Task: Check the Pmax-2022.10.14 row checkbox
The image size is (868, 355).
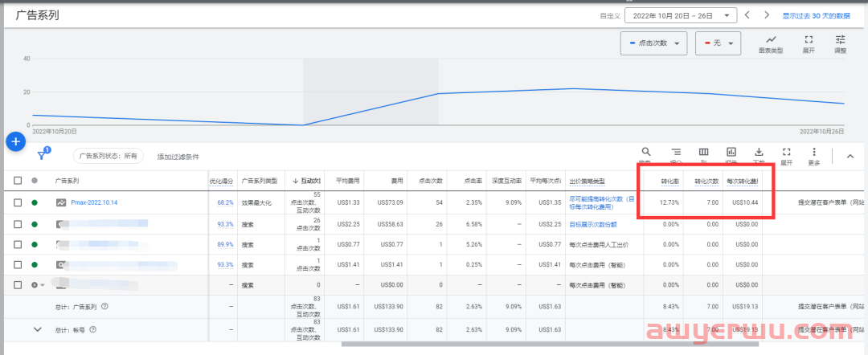Action: 18,203
